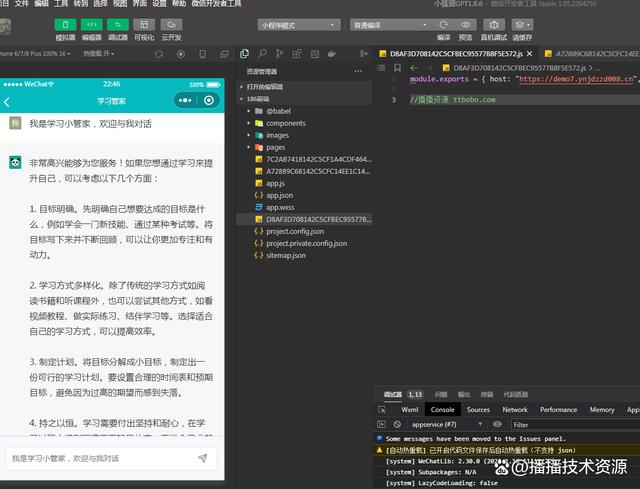Click the simulator record stop icon

pyautogui.click(x=180, y=54)
